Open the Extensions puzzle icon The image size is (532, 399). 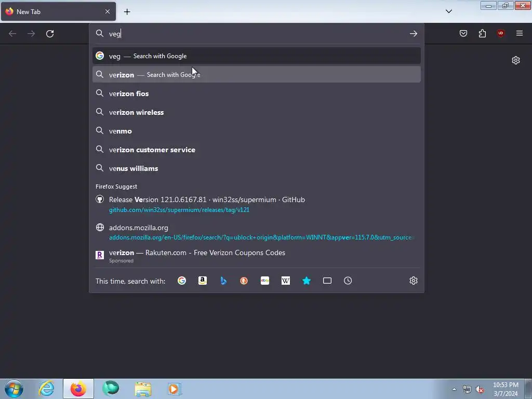point(482,33)
